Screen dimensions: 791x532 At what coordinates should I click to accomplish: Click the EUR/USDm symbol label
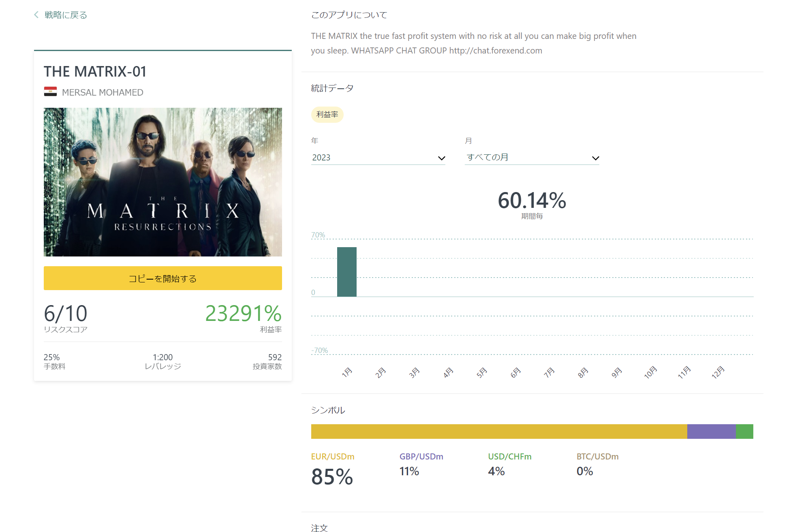pyautogui.click(x=333, y=457)
